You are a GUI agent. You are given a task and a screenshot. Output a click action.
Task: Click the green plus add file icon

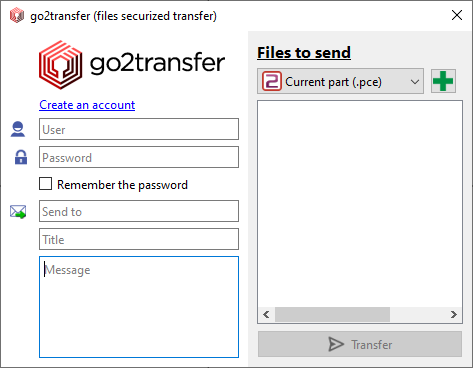tap(443, 81)
